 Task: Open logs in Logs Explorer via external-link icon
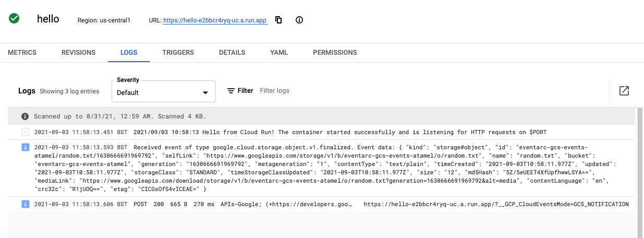coord(624,91)
